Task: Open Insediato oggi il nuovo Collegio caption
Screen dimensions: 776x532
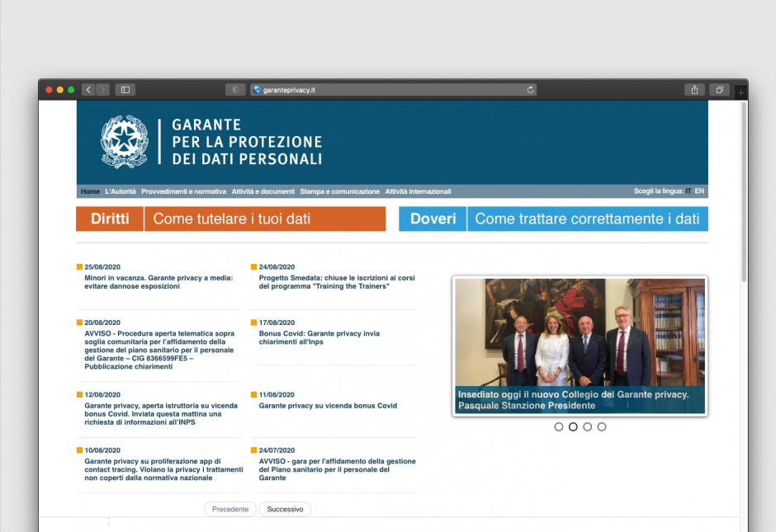Action: point(573,400)
